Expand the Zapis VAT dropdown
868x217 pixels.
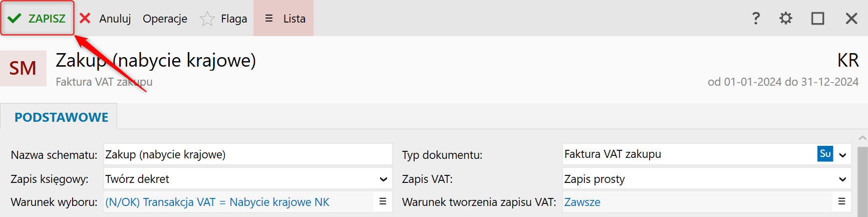(707, 179)
